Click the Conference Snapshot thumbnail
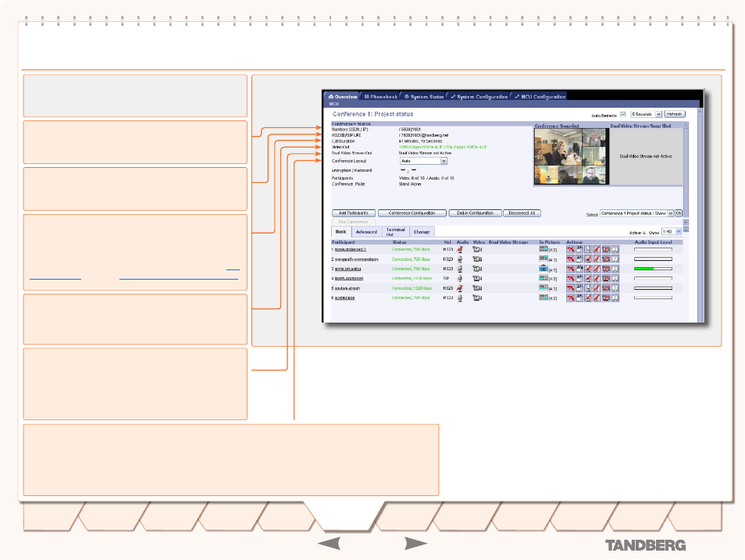The height and width of the screenshot is (560, 745). point(572,156)
